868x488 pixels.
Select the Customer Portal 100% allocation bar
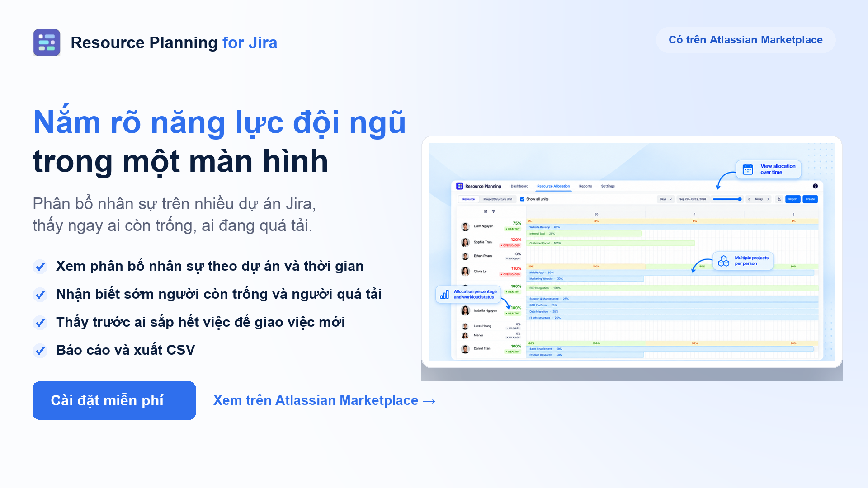pyautogui.click(x=611, y=243)
